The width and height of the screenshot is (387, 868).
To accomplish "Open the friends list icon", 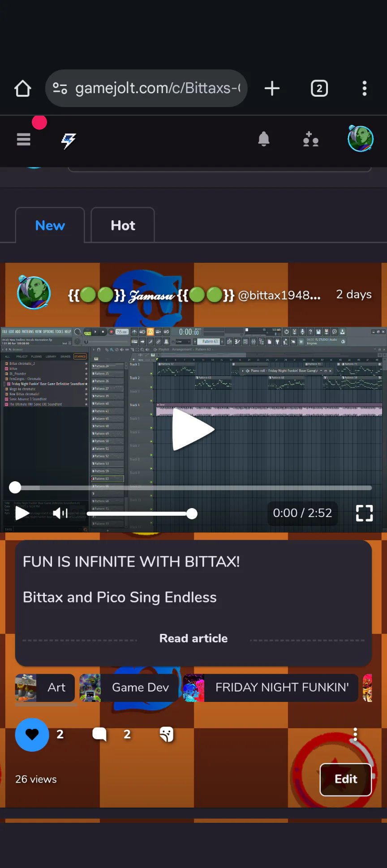I will (310, 140).
